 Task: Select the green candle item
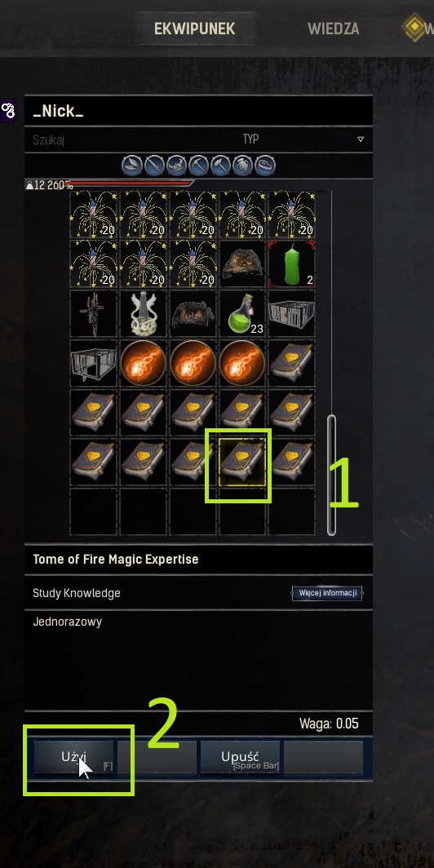(292, 264)
